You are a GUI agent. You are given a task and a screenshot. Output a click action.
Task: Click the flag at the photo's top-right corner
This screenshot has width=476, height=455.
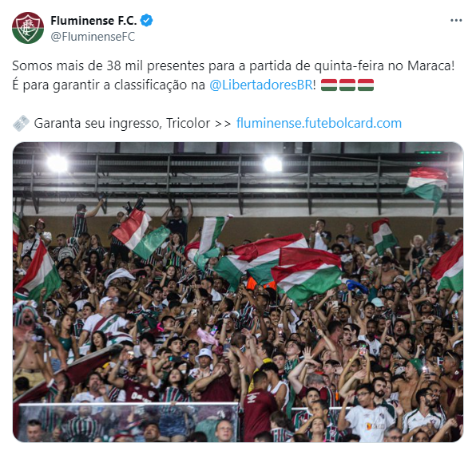click(426, 188)
